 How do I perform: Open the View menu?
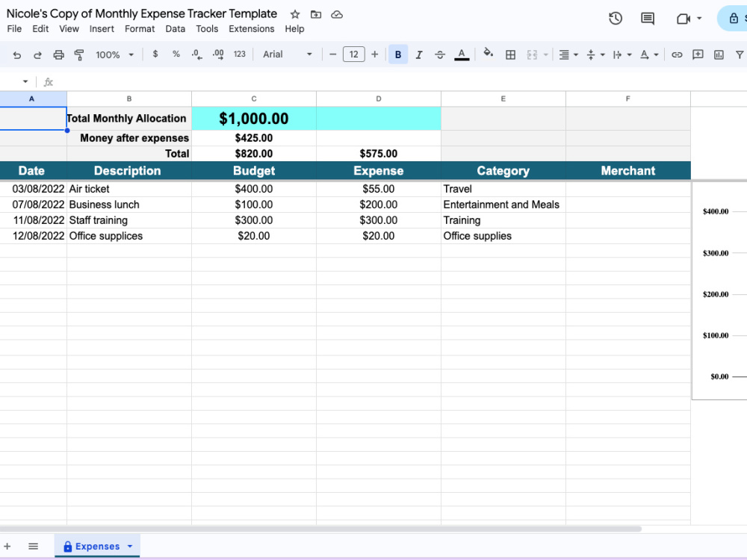pyautogui.click(x=69, y=29)
